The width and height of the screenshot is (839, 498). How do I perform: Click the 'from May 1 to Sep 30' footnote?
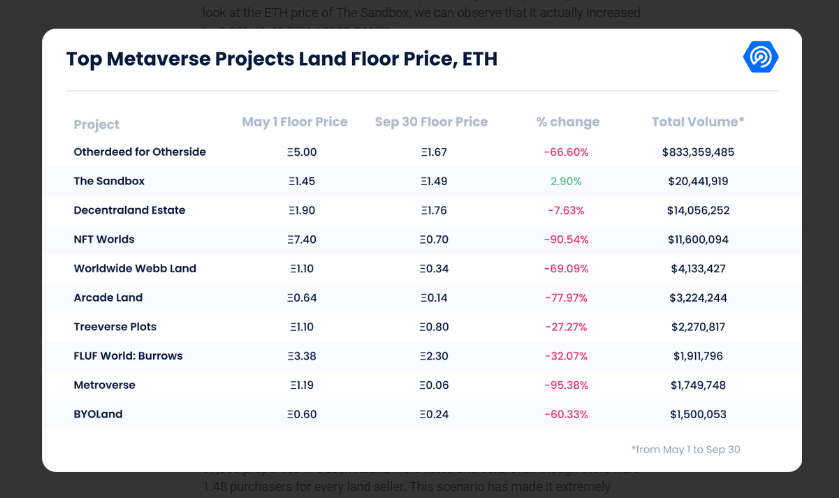(685, 449)
